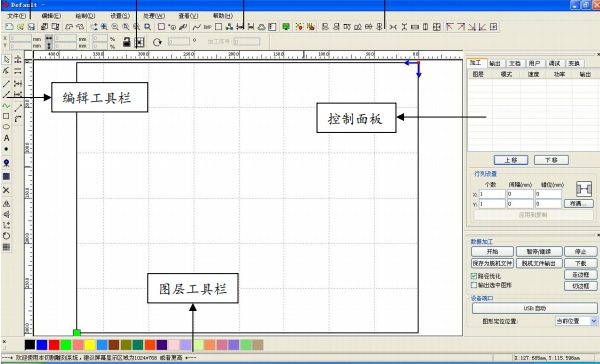This screenshot has height=364, width=600.
Task: Select the node edit tool
Action: (7, 71)
